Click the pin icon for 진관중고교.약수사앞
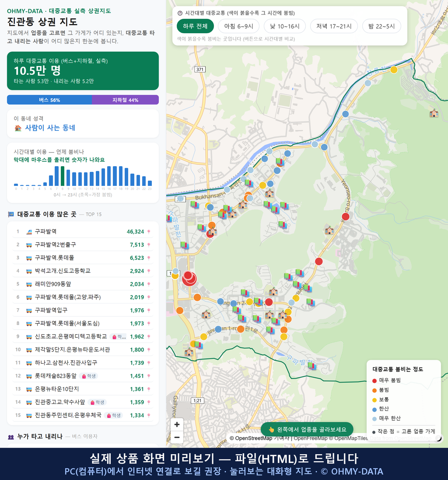 coord(149,402)
